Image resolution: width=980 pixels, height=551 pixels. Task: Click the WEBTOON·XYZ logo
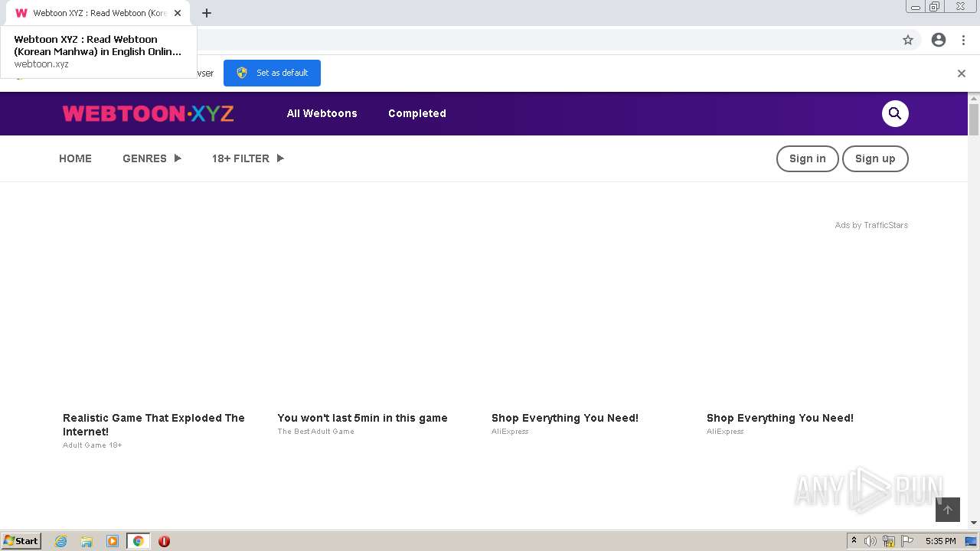coord(148,113)
